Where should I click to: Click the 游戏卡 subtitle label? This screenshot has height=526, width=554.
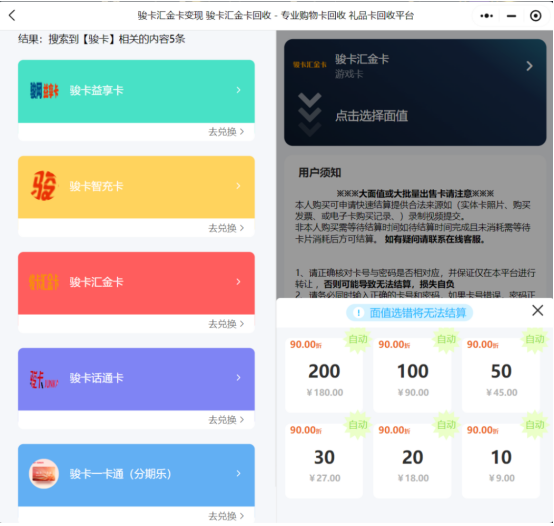tap(349, 74)
